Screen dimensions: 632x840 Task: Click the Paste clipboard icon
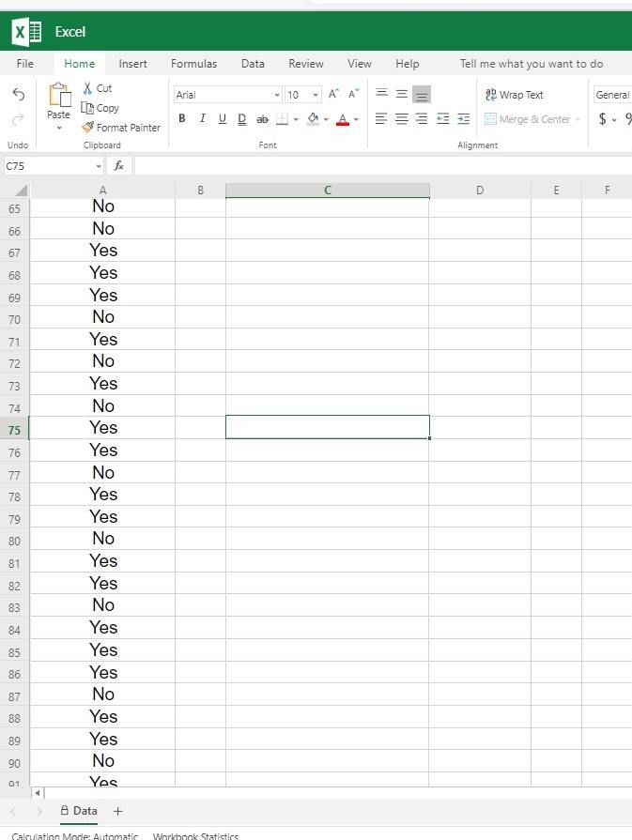coord(59,96)
